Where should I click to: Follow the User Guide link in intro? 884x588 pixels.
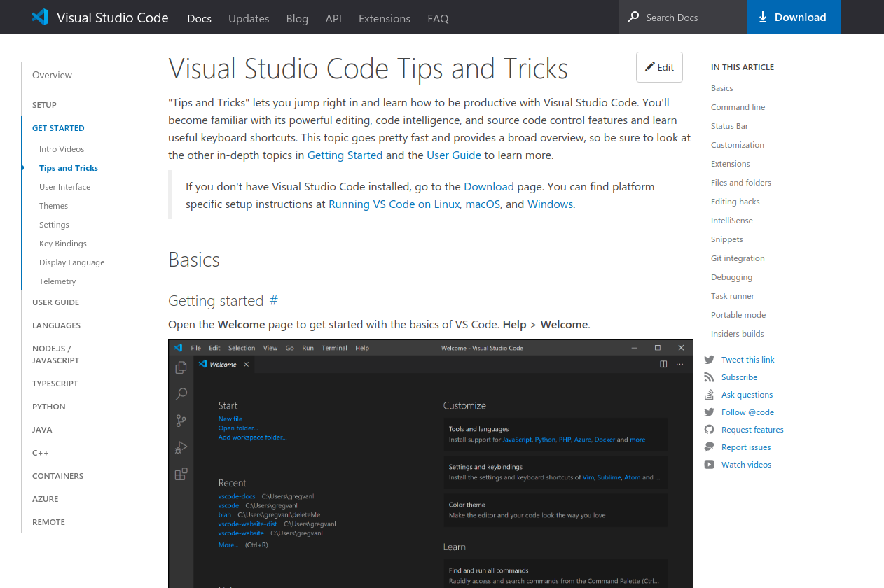point(454,155)
